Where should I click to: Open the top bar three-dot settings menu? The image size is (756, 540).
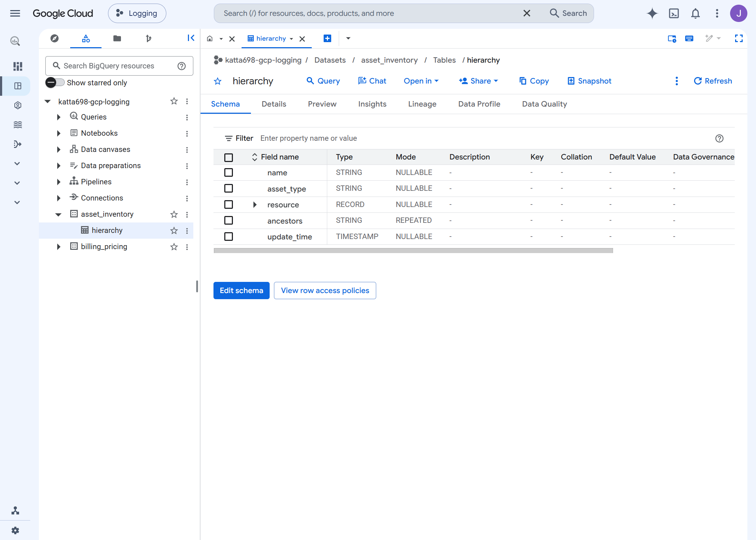pyautogui.click(x=717, y=13)
